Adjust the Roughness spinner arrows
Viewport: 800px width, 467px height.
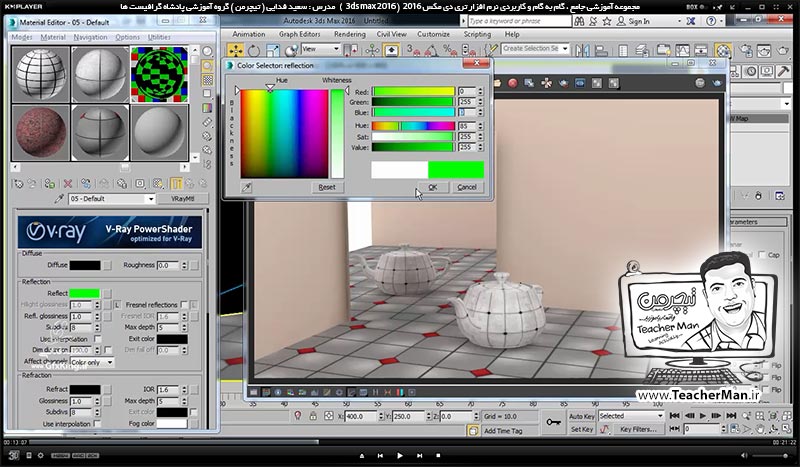coord(184,265)
